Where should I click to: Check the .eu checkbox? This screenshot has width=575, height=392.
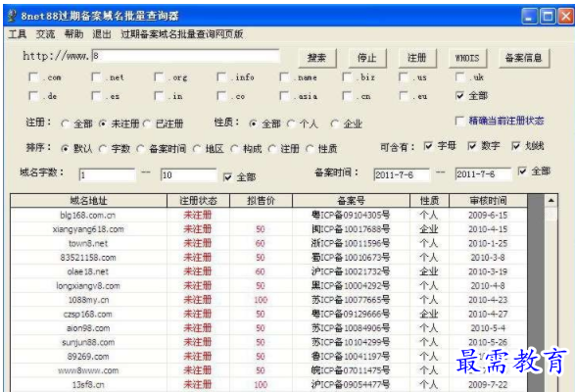(404, 96)
